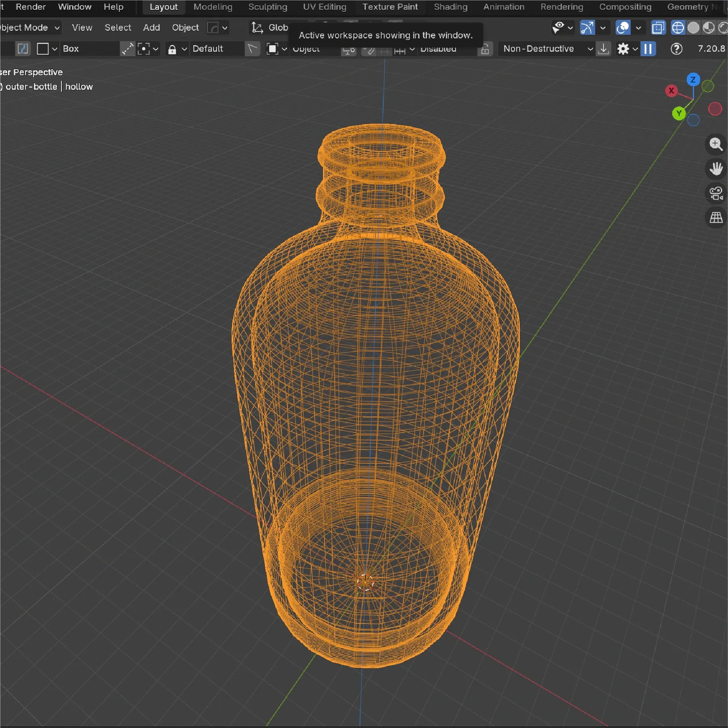
Task: Toggle the viewport gizmos button
Action: 587,27
